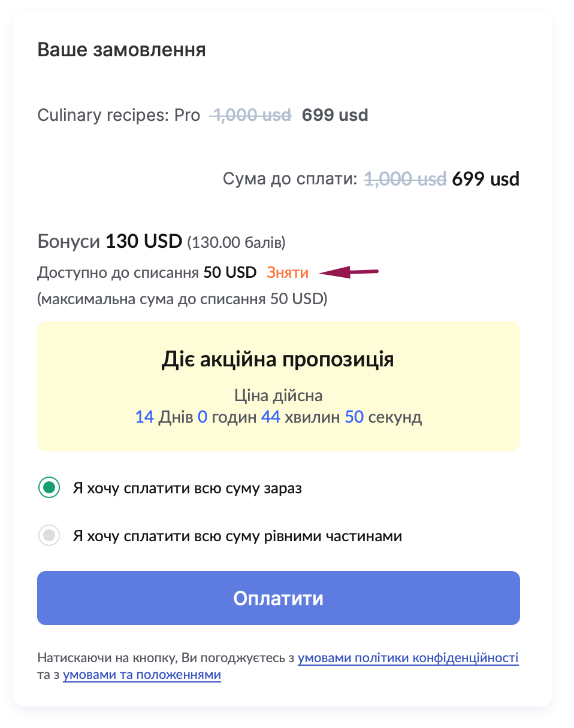
Task: Click the countdown minutes number 44
Action: click(271, 417)
